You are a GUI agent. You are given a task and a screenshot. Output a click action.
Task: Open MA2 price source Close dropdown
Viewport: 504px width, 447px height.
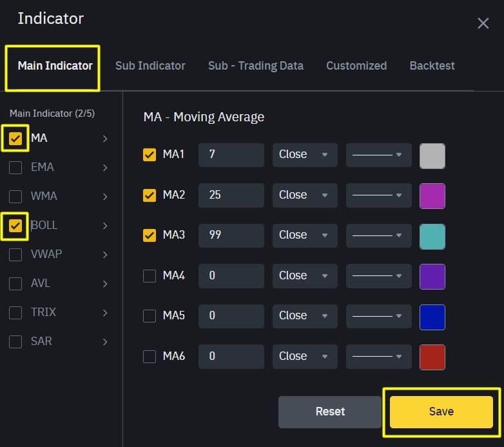pos(305,195)
